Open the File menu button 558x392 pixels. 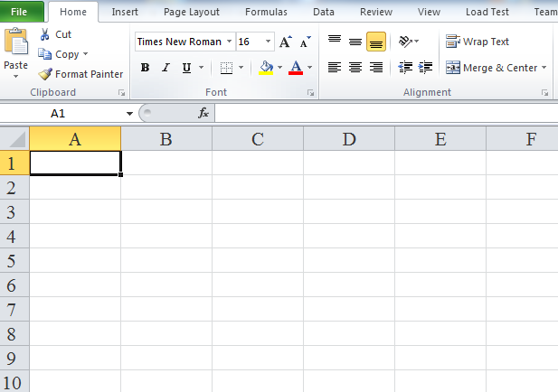(20, 13)
